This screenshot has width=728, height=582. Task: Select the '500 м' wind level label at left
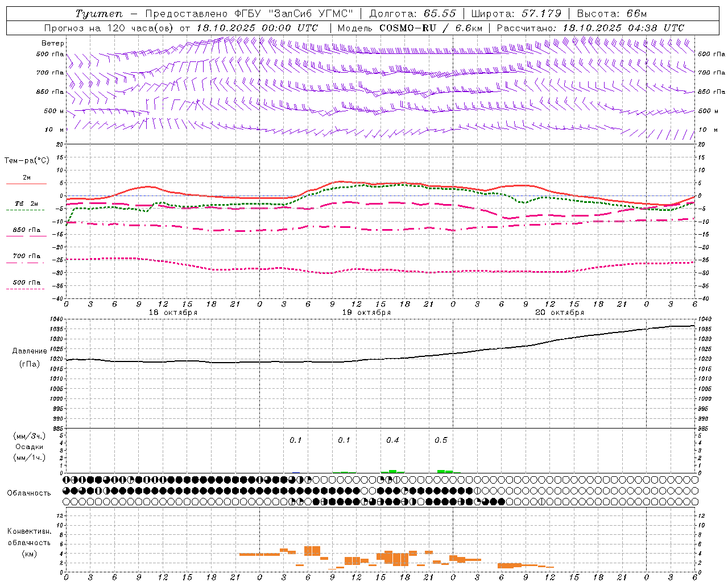[54, 111]
